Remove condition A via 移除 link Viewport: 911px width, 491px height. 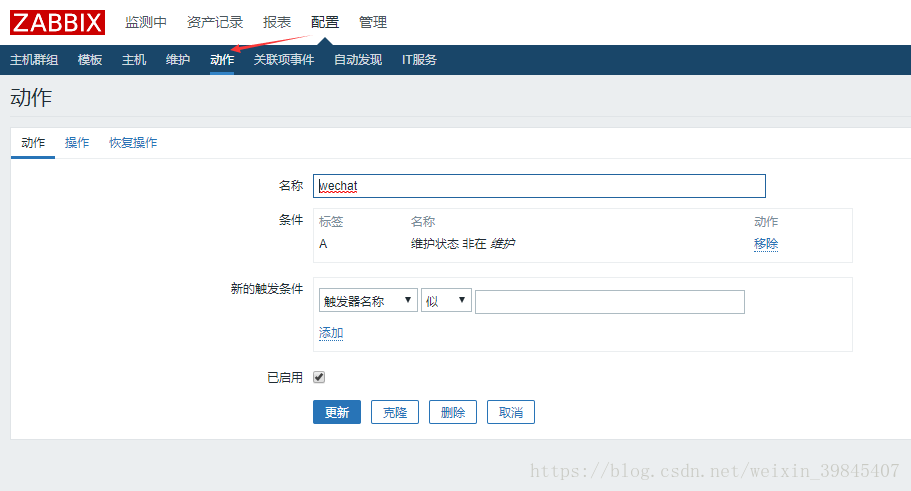(766, 243)
